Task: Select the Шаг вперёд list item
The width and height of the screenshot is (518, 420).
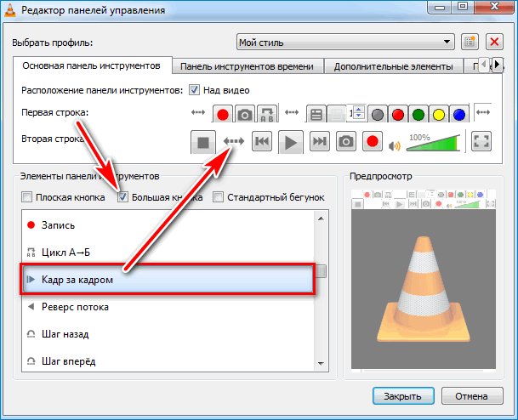Action: tap(168, 361)
